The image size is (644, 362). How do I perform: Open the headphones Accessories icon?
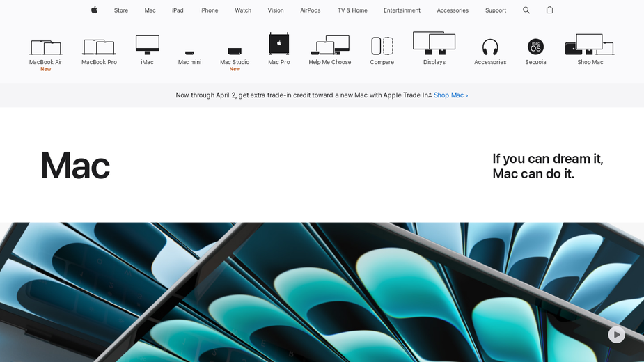(x=490, y=47)
